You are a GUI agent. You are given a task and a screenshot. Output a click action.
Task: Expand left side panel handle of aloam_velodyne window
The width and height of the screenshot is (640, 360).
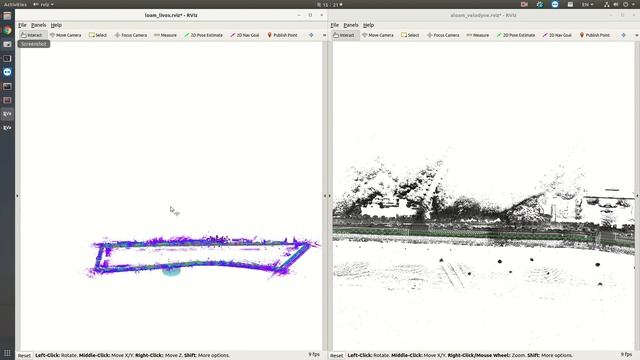click(330, 196)
